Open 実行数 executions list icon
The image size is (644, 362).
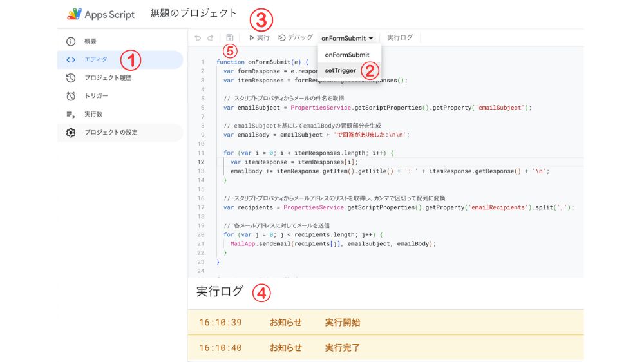[x=71, y=114]
